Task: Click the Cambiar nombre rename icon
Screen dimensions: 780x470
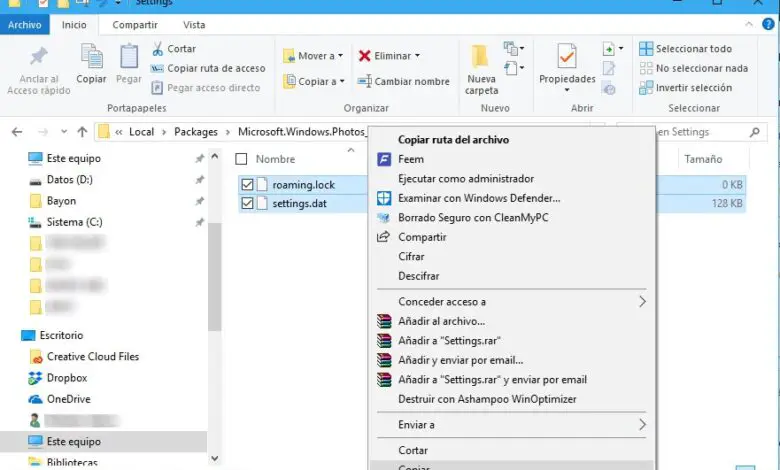Action: (x=364, y=81)
